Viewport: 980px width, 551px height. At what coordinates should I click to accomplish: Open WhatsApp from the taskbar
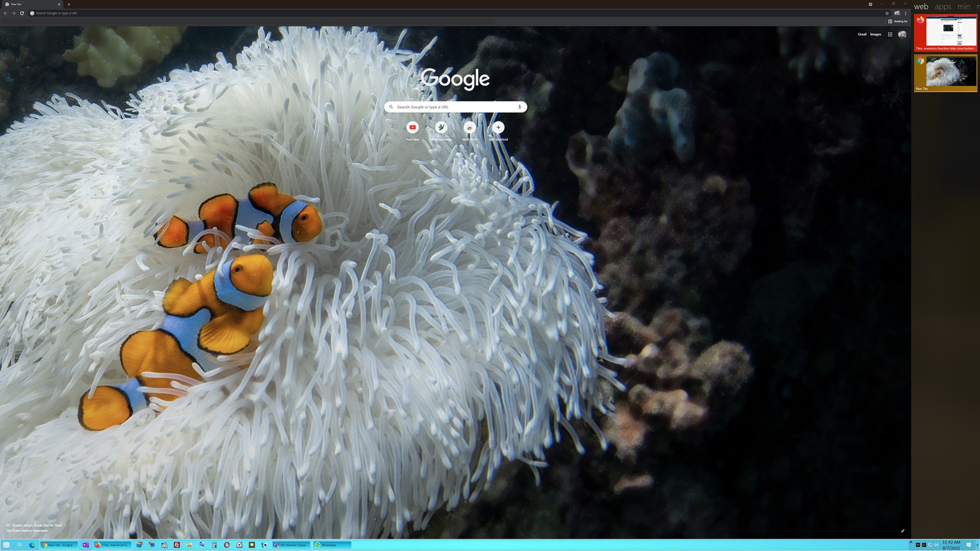point(332,545)
